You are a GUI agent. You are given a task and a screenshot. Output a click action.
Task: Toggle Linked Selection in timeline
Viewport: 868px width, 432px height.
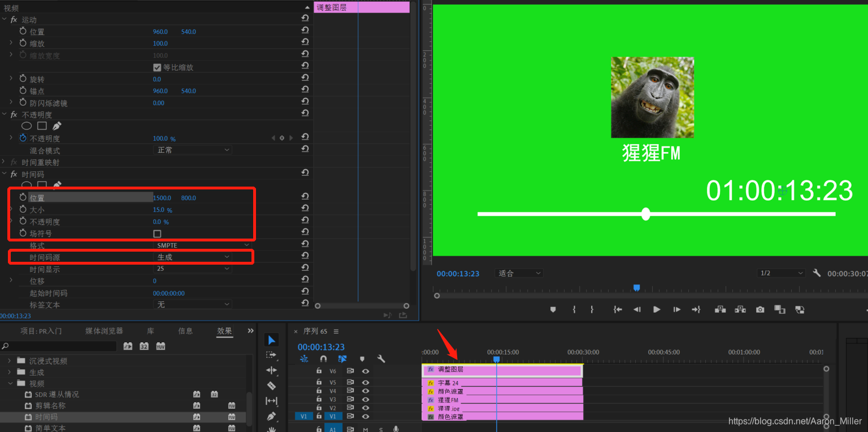pos(342,358)
